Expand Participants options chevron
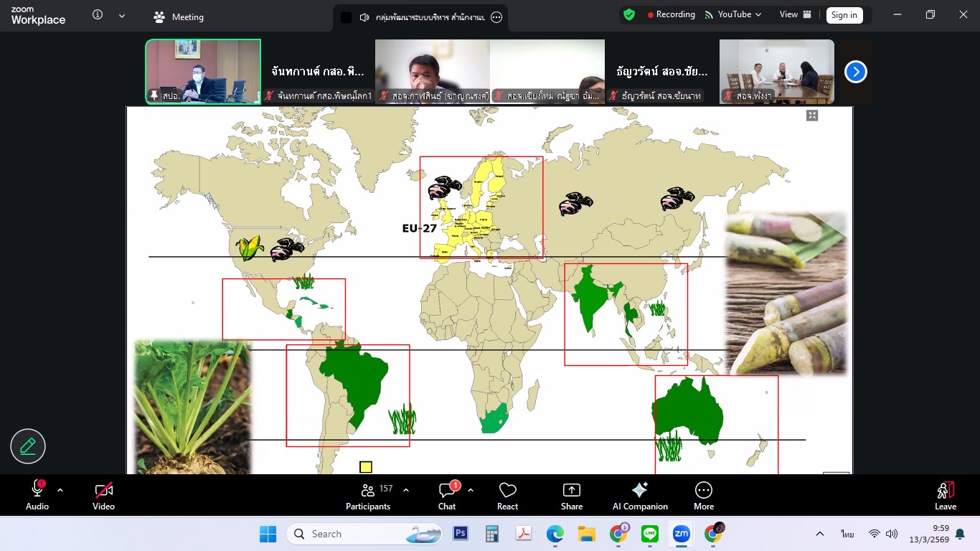 pos(406,490)
